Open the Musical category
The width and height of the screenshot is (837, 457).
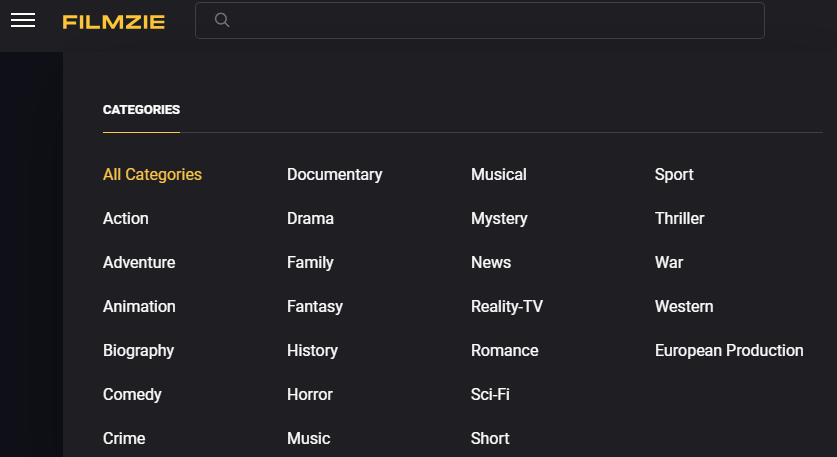click(498, 174)
